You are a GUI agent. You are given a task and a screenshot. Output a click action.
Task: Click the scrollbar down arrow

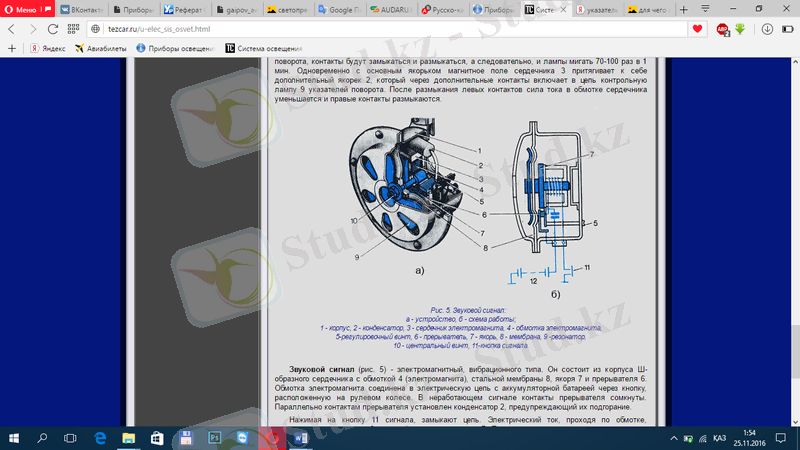click(795, 422)
